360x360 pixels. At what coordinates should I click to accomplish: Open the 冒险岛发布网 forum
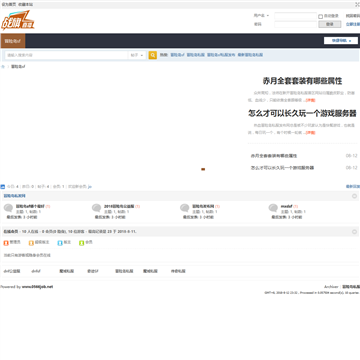point(203,206)
